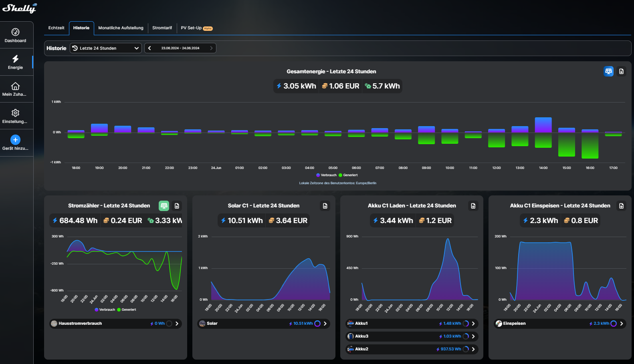Screen dimensions: 634x364
Task: Click the Solar device icon
Action: pyautogui.click(x=202, y=324)
